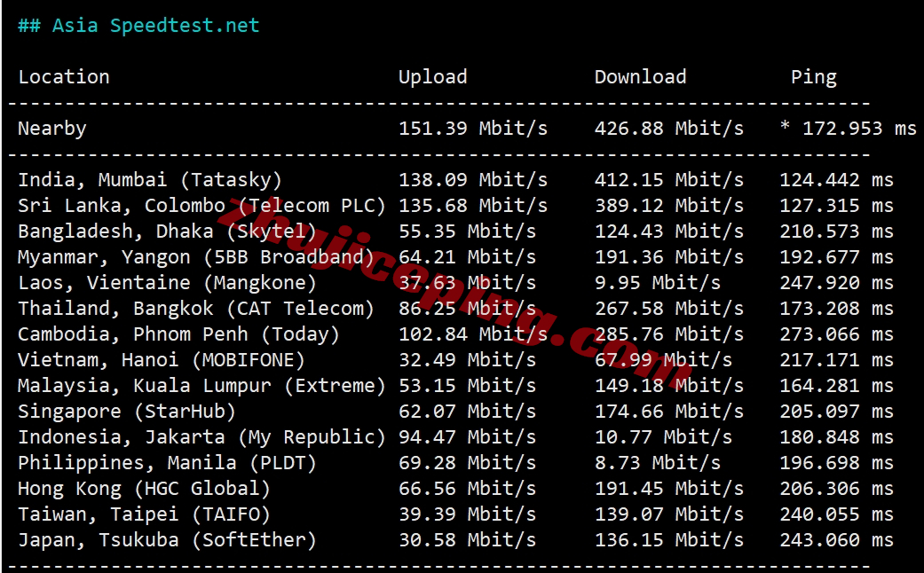Select 'Philippines, Manila (PLDT)' location text
The width and height of the screenshot is (924, 573).
167,463
